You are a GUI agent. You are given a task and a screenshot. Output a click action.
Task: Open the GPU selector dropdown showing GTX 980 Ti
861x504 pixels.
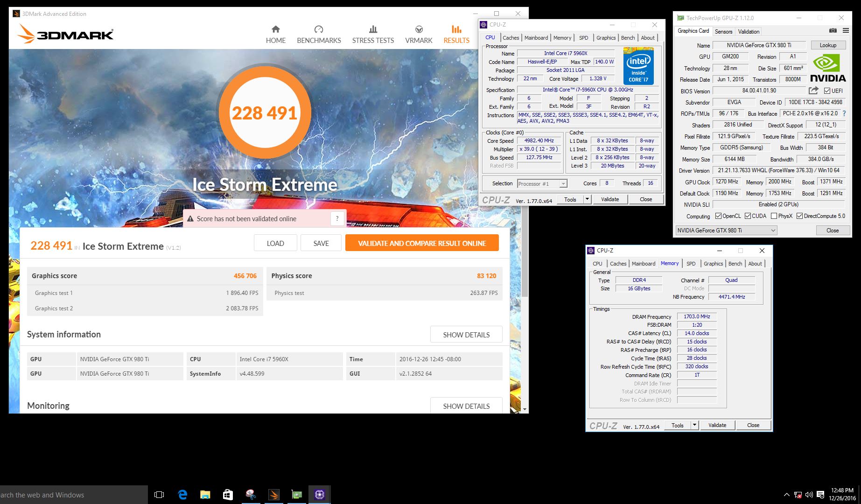click(726, 230)
